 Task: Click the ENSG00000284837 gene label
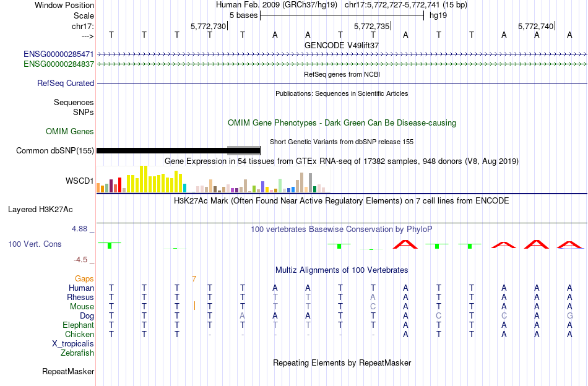point(59,64)
